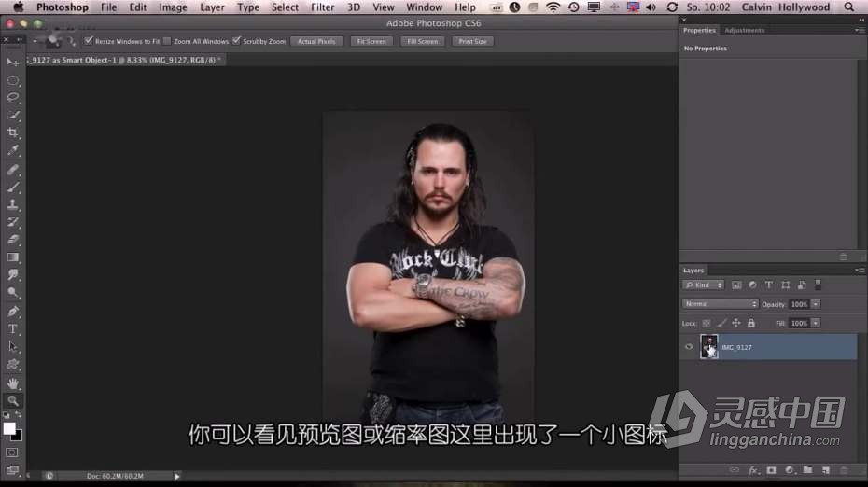This screenshot has height=487, width=868.
Task: Swap foreground and background colors
Action: 19,414
